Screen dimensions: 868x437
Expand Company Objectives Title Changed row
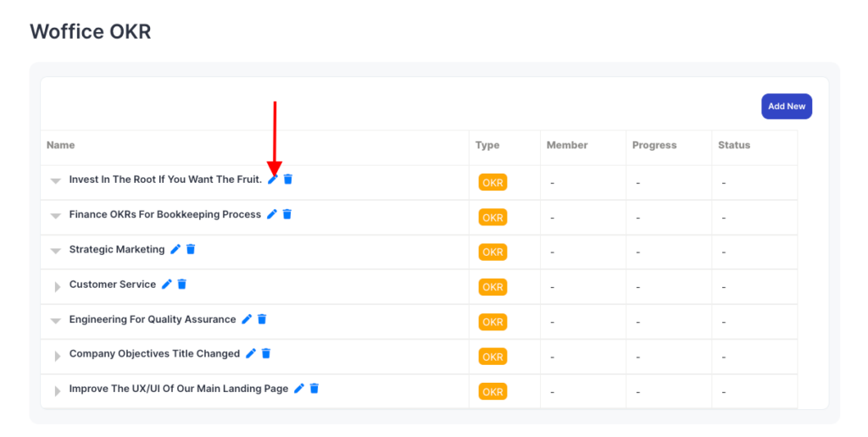[x=57, y=356]
